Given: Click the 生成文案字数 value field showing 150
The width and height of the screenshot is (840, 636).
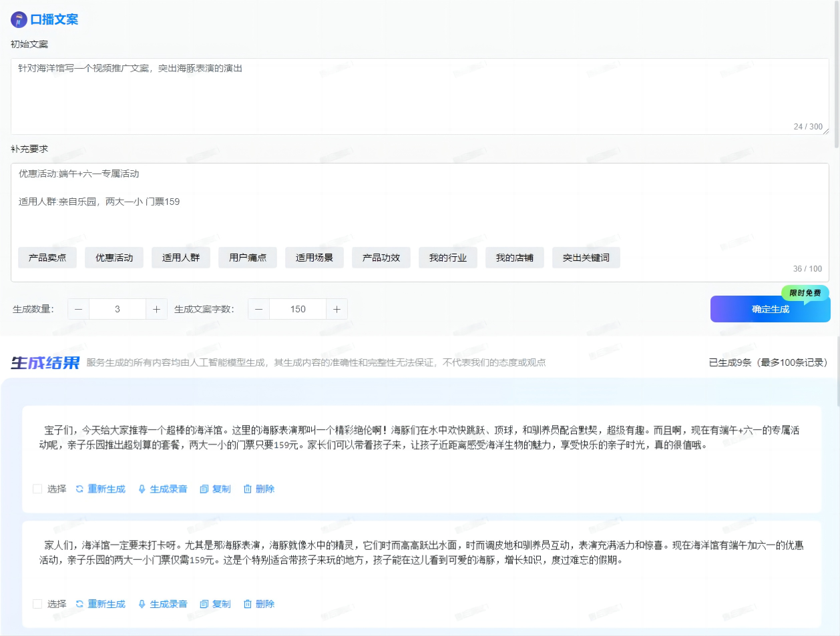Looking at the screenshot, I should click(298, 309).
